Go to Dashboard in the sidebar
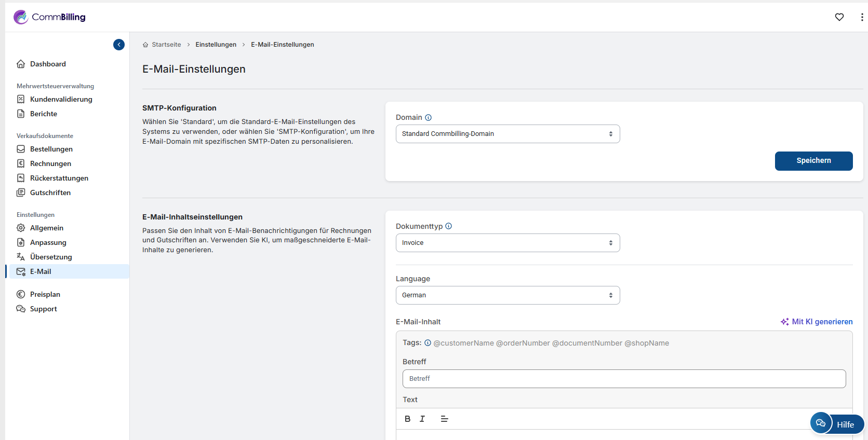Screen dimensions: 868x440 (48, 64)
